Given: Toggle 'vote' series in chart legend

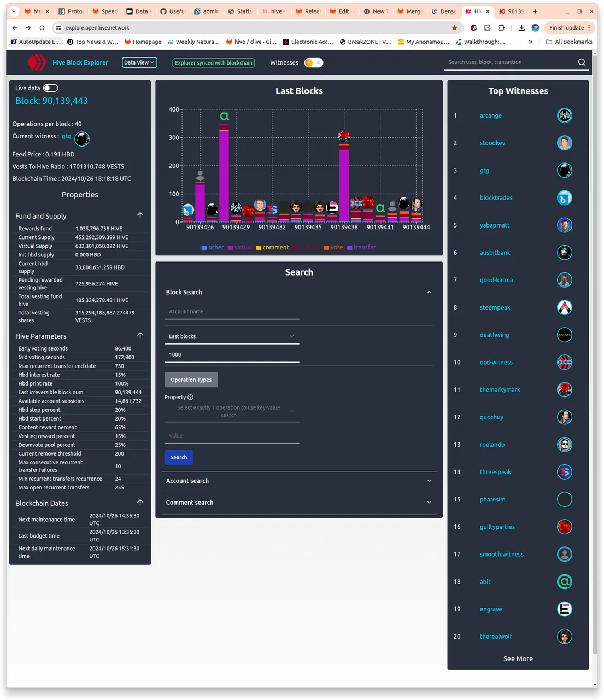Looking at the screenshot, I should pos(333,248).
